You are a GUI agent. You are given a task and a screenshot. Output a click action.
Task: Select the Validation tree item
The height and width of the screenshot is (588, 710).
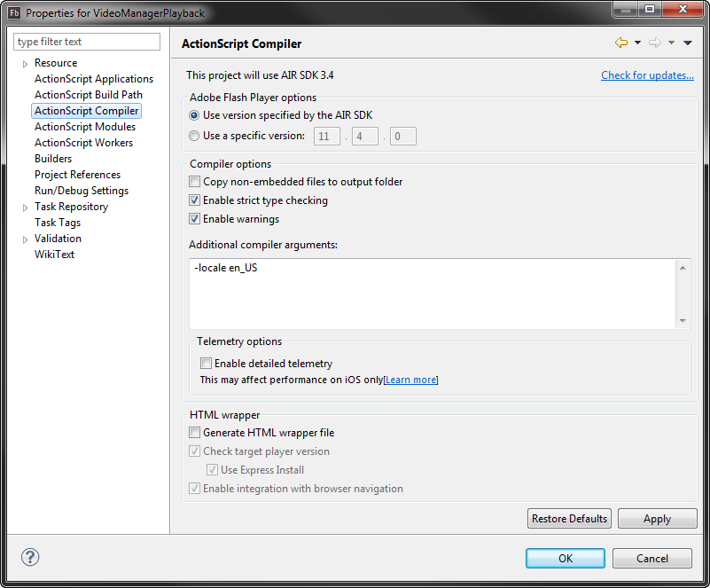[58, 239]
